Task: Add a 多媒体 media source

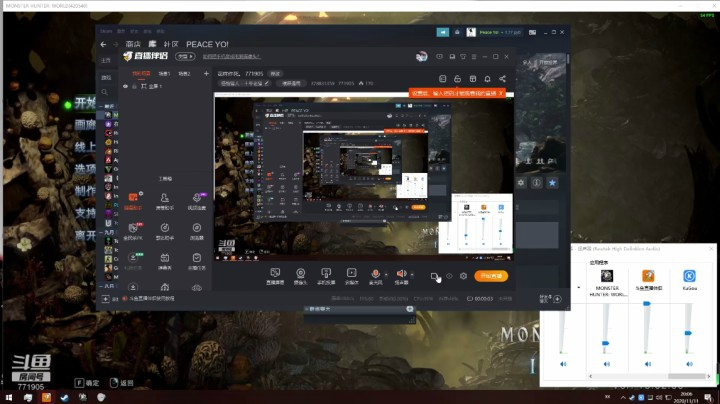Action: tap(351, 276)
